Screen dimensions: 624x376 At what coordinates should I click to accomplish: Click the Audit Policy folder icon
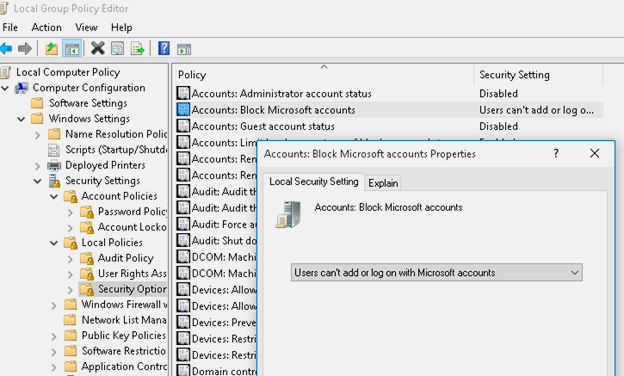click(x=87, y=259)
